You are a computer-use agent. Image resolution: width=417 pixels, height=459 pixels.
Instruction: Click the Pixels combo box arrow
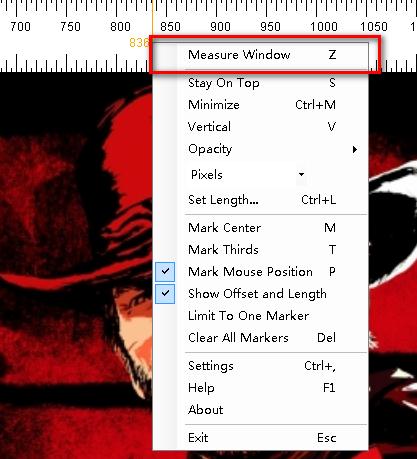(x=301, y=175)
